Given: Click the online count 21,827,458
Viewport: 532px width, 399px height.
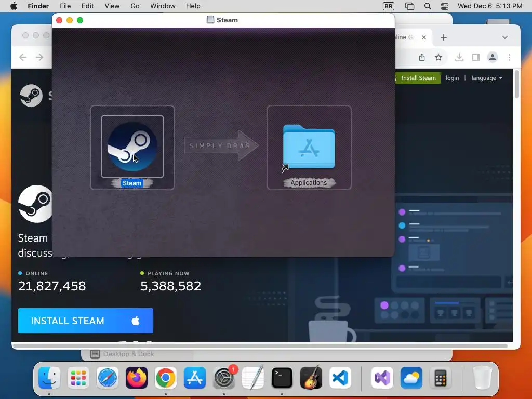Looking at the screenshot, I should click(x=52, y=286).
